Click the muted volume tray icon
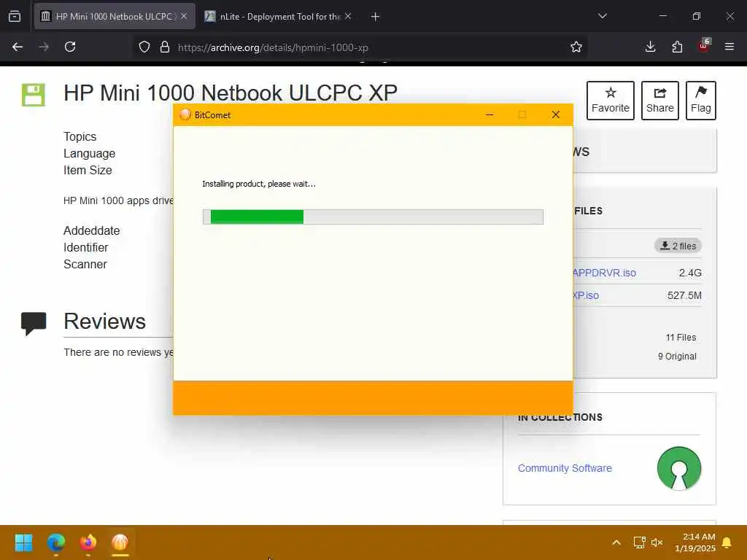This screenshot has height=560, width=747. [657, 542]
